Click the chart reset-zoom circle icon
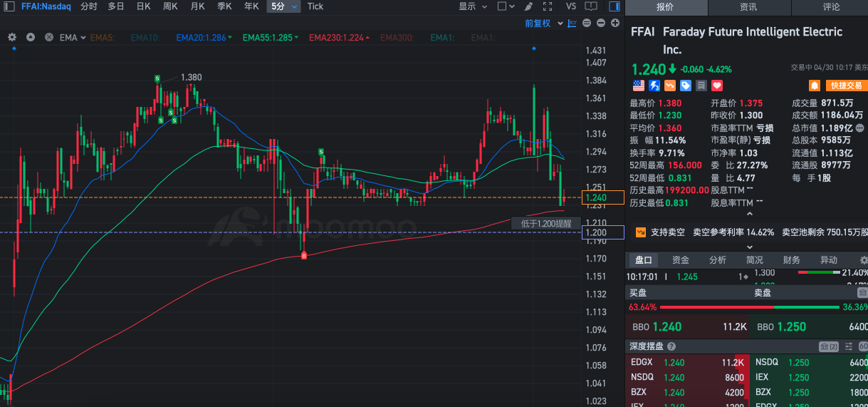This screenshot has height=407, width=868. [586, 24]
